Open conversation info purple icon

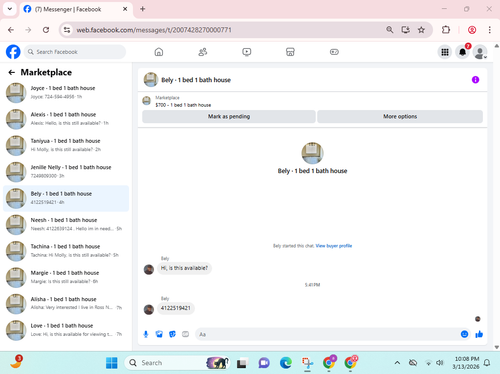475,80
